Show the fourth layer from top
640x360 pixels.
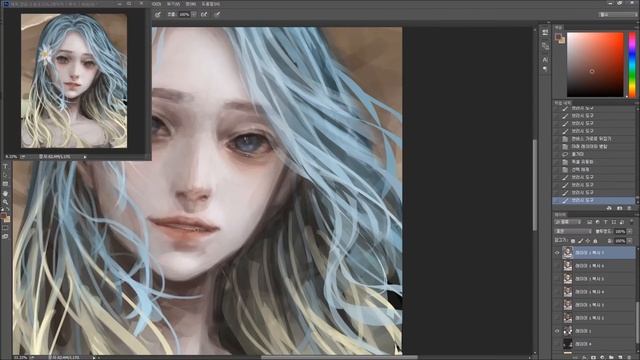click(x=557, y=292)
